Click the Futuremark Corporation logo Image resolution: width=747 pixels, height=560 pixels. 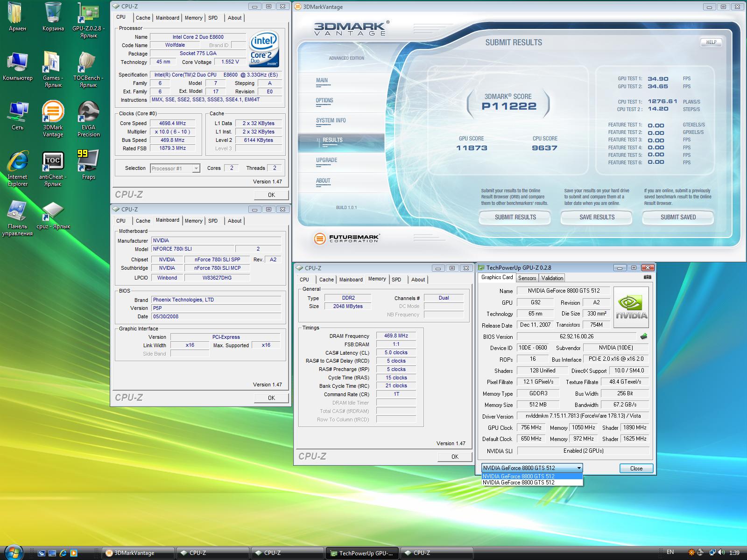coord(347,238)
